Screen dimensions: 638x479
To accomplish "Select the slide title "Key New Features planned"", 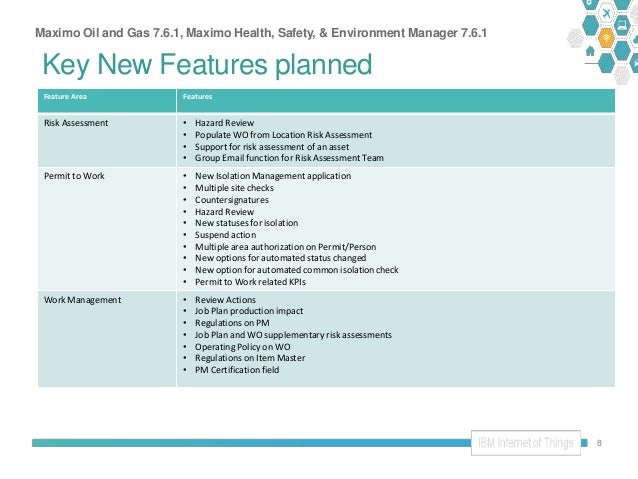I will (207, 64).
